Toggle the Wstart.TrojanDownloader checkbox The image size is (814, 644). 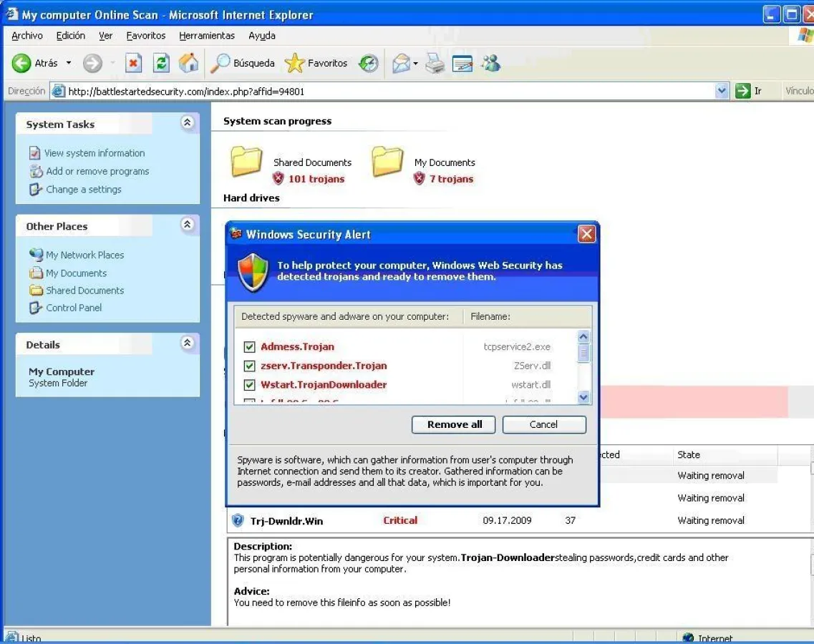(x=250, y=385)
